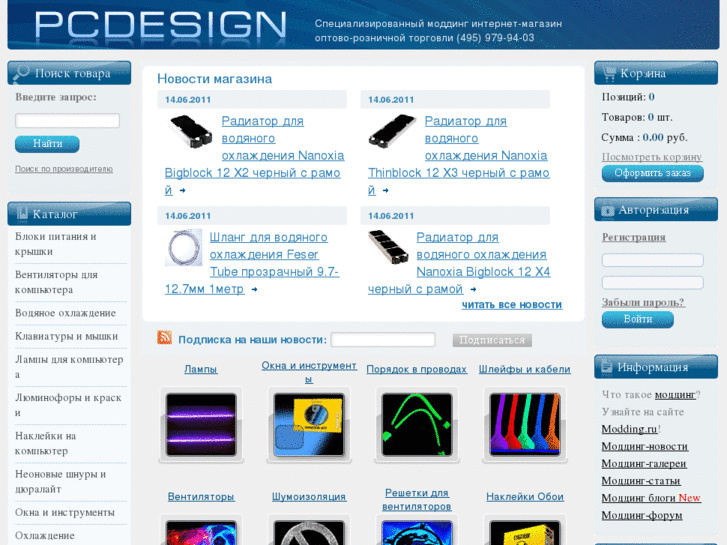Click the magnifier icon beside Поиск товара
This screenshot has height=545, width=727.
pyautogui.click(x=21, y=73)
